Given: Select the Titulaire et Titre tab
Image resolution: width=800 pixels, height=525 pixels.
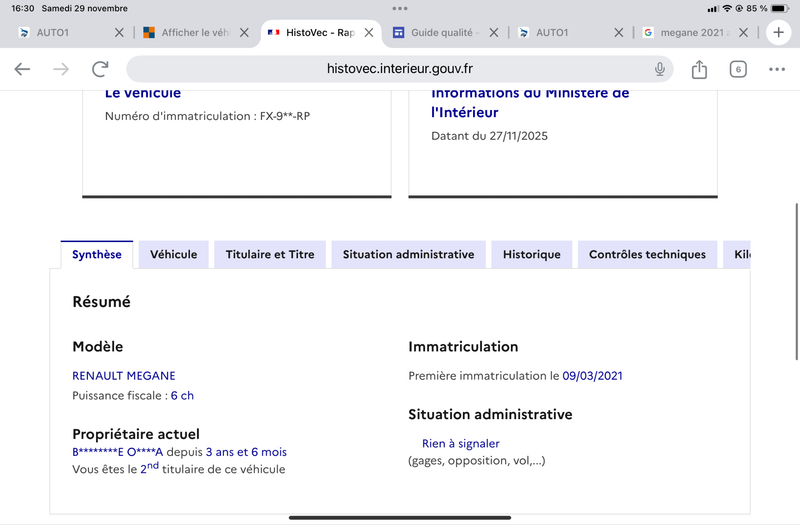Looking at the screenshot, I should tap(270, 255).
